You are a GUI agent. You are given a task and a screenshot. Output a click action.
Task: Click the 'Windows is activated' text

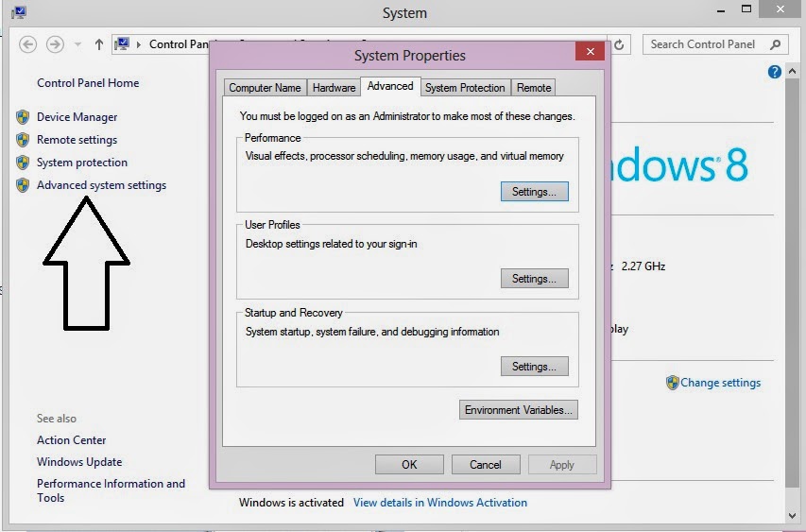[291, 502]
